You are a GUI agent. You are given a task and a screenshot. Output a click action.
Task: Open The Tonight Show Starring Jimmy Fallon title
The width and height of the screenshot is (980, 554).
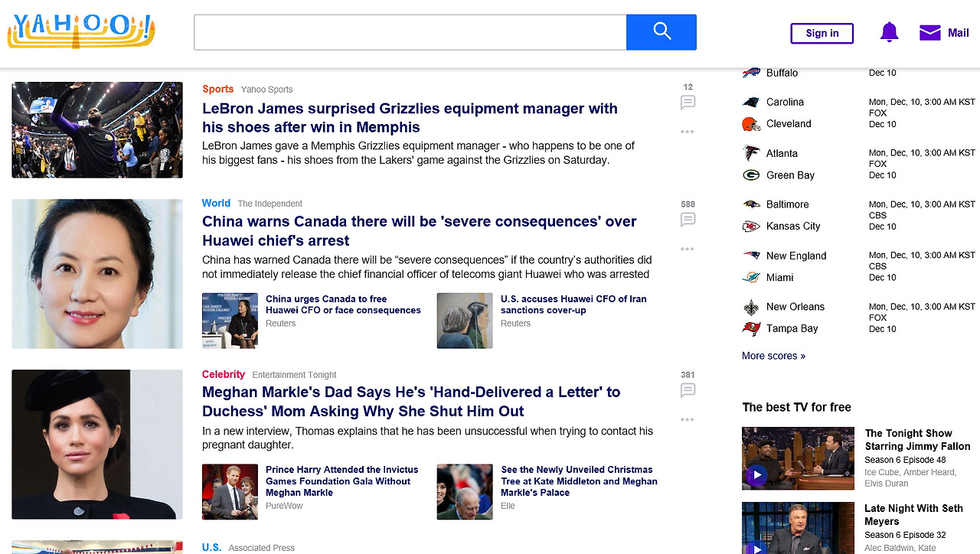[918, 440]
